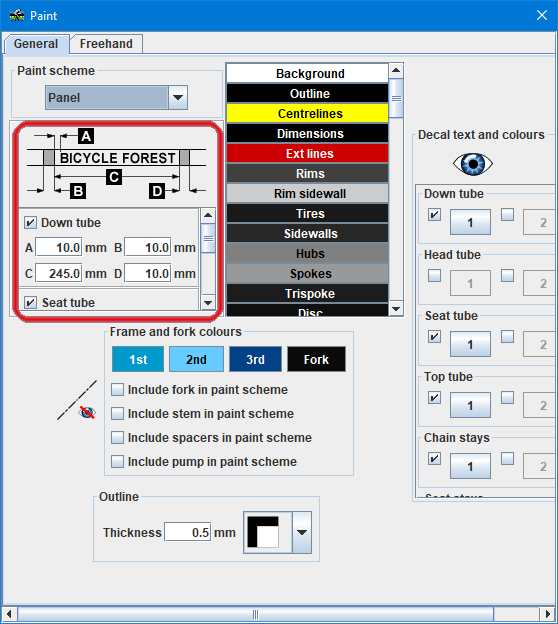
Task: Click the Down tube decal 1 button
Action: coord(470,222)
